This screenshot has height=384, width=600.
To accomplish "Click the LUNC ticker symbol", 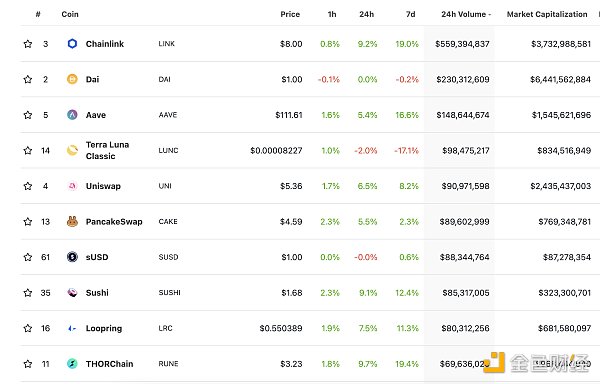I will pyautogui.click(x=168, y=150).
